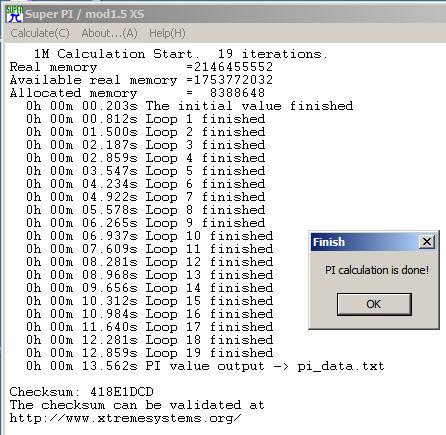Click 'The checksum can be validated at' line
Viewport: 446px width, 435px height.
137,405
